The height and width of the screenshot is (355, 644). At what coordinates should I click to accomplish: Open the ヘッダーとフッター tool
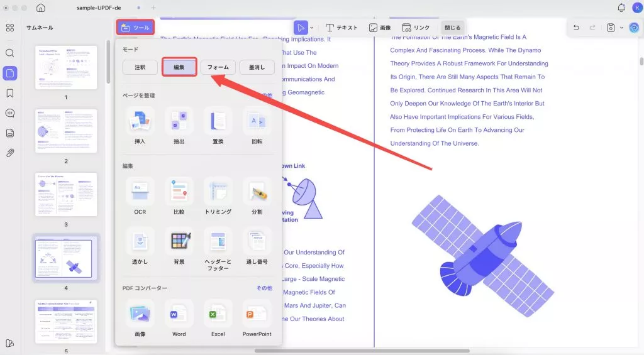pyautogui.click(x=218, y=249)
